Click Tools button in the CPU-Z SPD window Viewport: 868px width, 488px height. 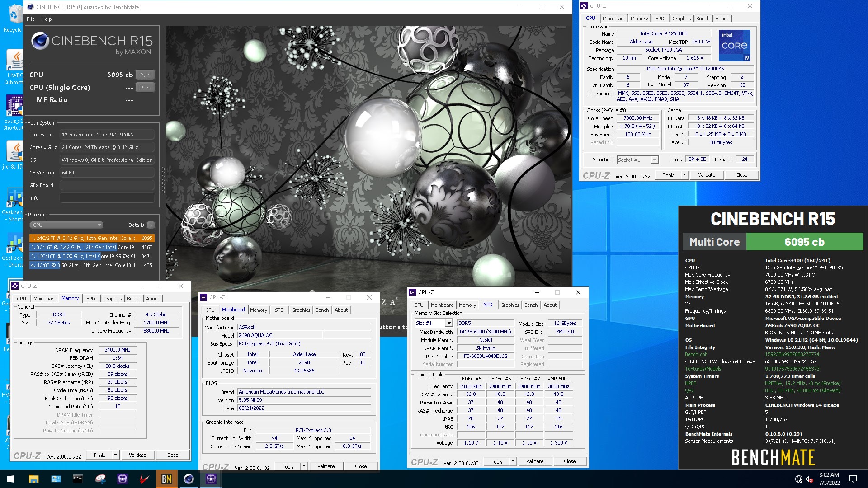coord(496,461)
